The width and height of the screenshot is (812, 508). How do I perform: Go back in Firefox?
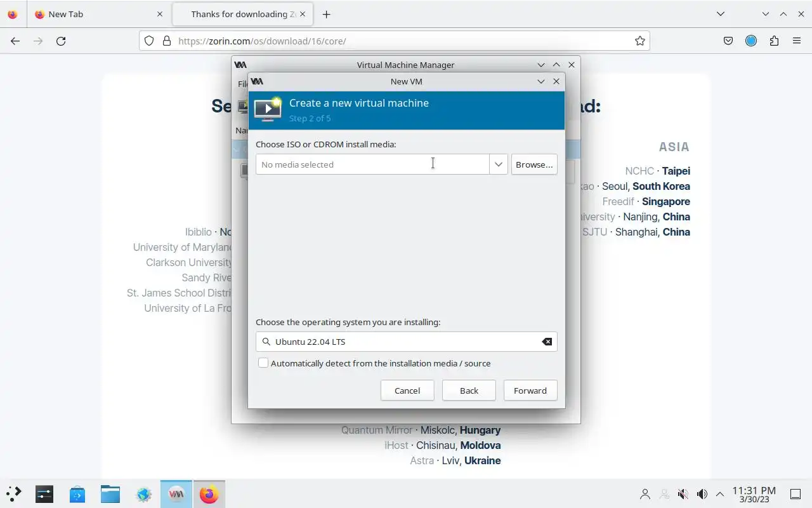pyautogui.click(x=15, y=41)
